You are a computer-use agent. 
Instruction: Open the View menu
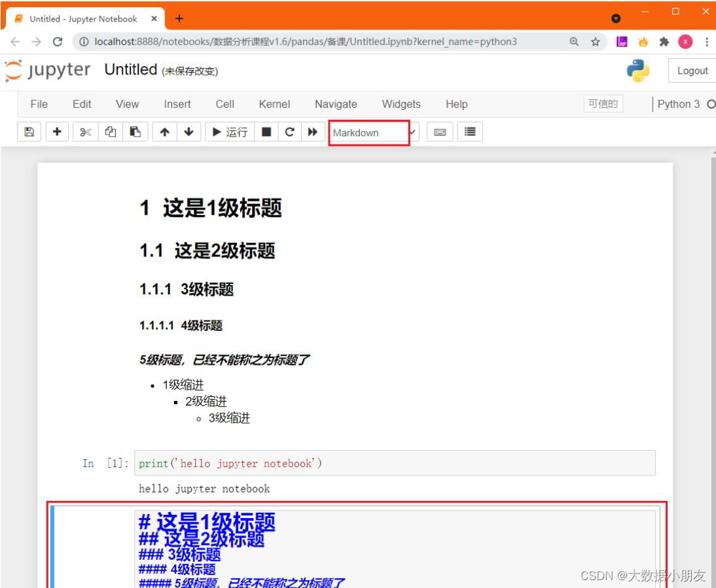coord(127,104)
